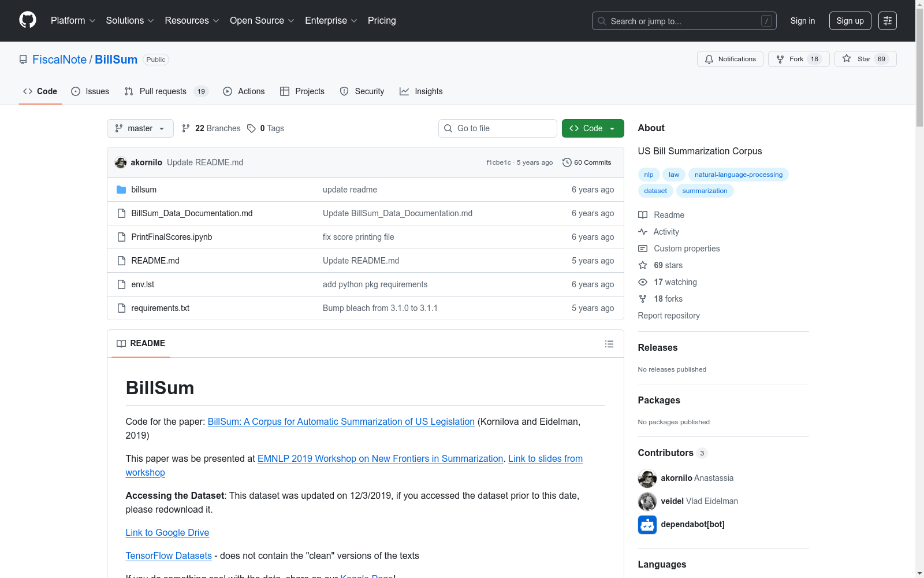924x578 pixels.
Task: Go to the Actions tab
Action: tap(244, 91)
